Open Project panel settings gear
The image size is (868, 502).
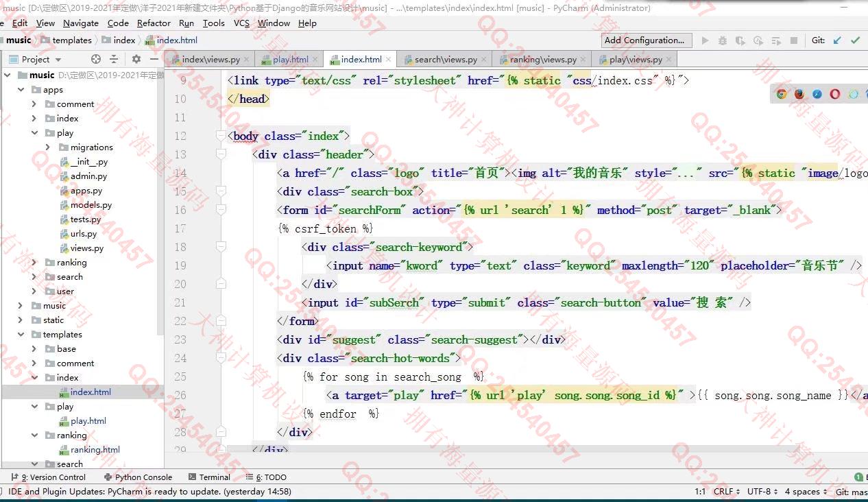point(136,59)
